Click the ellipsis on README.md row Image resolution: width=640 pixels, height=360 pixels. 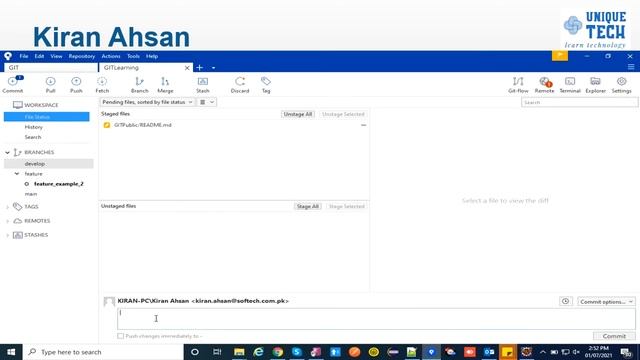click(x=363, y=125)
